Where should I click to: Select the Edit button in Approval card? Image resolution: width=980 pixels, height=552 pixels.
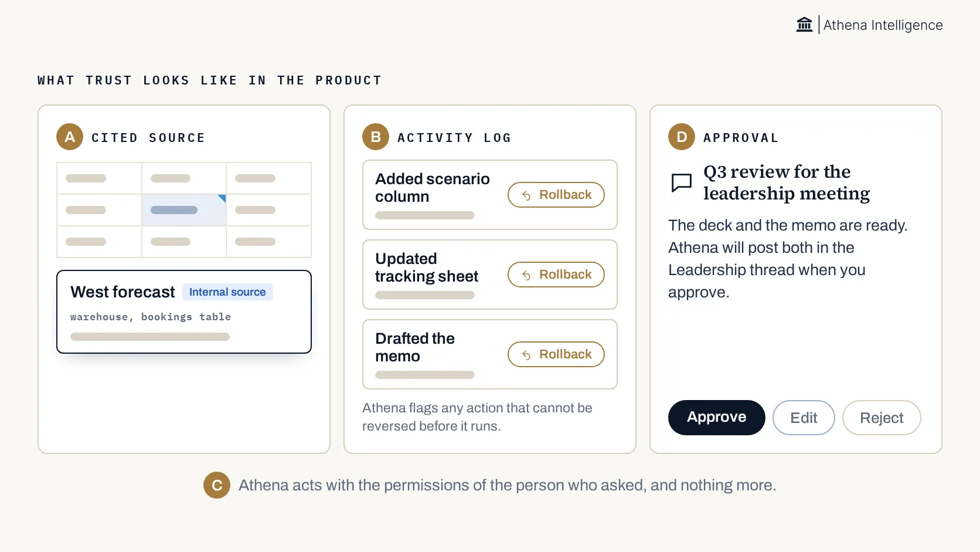pyautogui.click(x=804, y=418)
